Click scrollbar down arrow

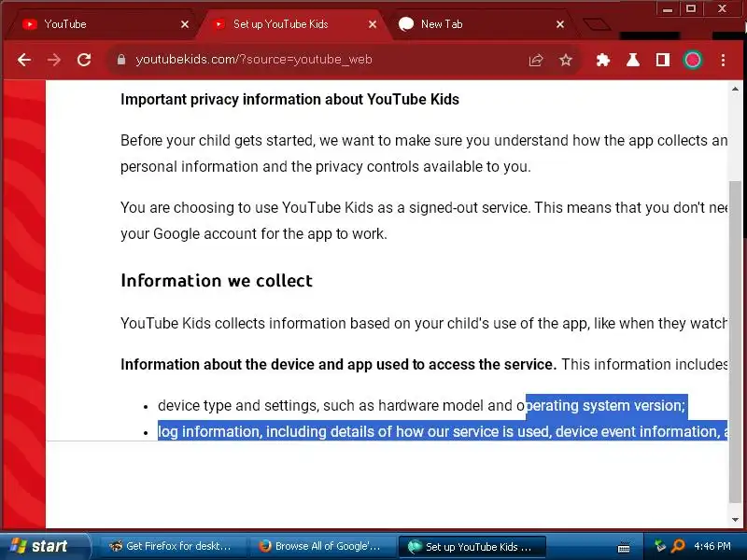tap(735, 520)
